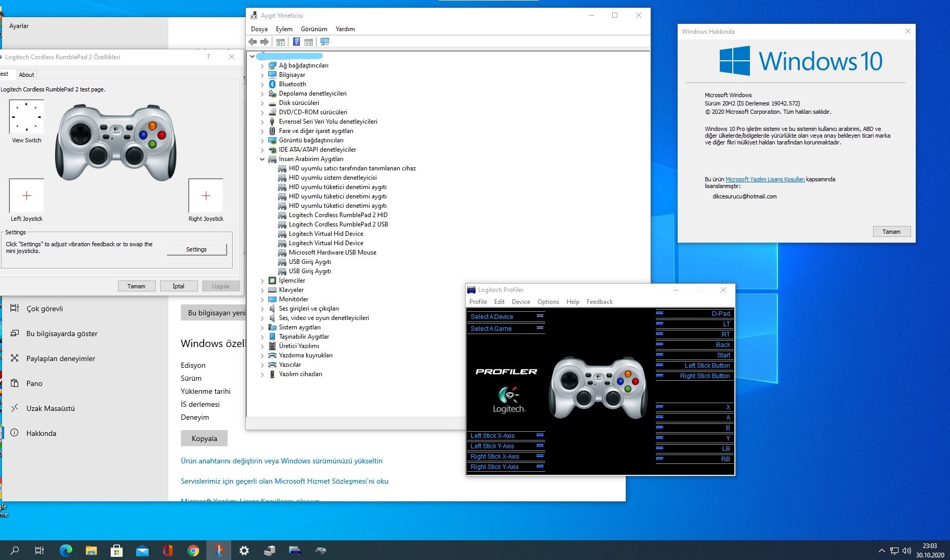Open Mail app from taskbar
The height and width of the screenshot is (560, 950).
point(142,551)
